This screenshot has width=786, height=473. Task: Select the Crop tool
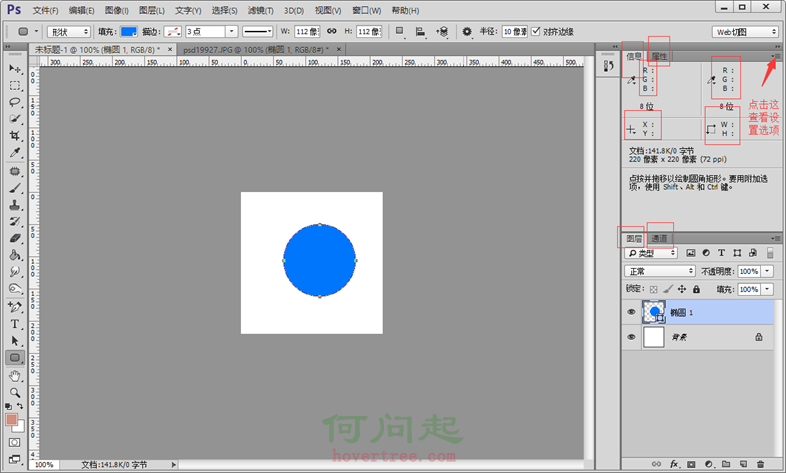point(15,134)
